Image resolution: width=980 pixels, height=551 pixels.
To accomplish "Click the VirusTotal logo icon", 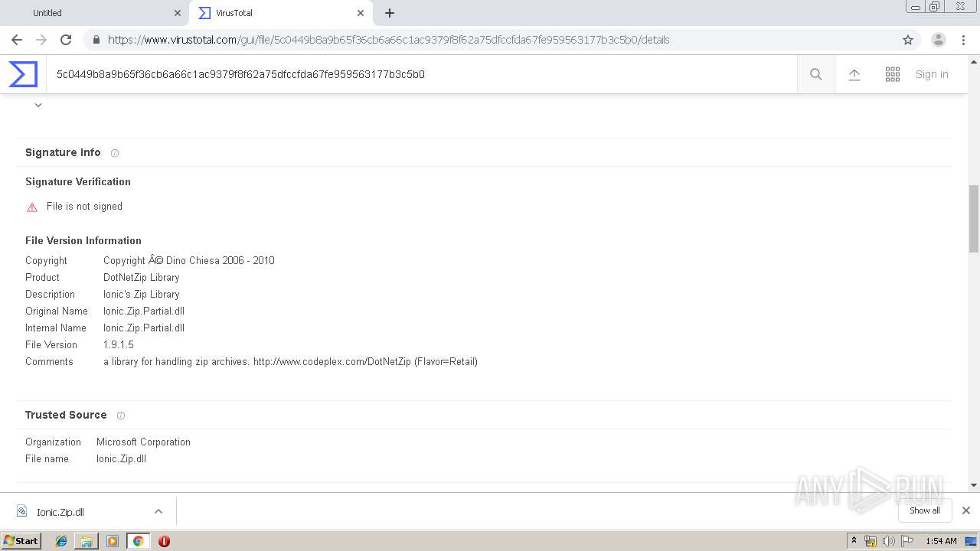I will coord(23,74).
